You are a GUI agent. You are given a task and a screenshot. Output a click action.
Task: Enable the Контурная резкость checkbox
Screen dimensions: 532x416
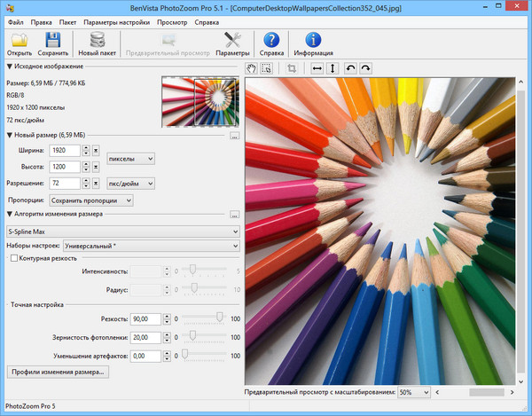(x=14, y=258)
